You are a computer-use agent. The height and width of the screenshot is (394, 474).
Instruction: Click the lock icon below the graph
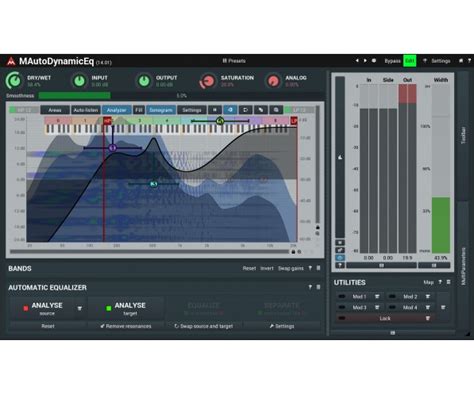click(293, 252)
